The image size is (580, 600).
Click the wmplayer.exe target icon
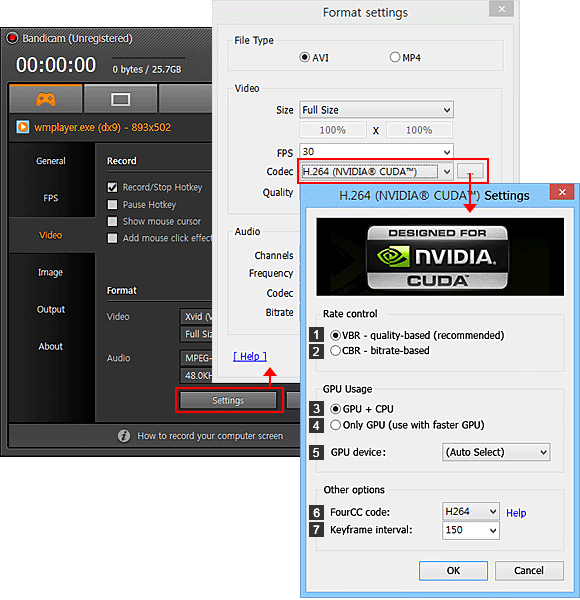(x=23, y=127)
